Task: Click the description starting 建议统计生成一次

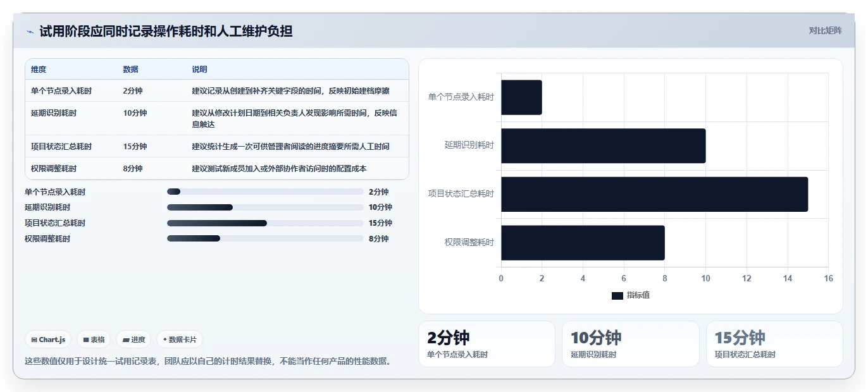Action: [291, 147]
